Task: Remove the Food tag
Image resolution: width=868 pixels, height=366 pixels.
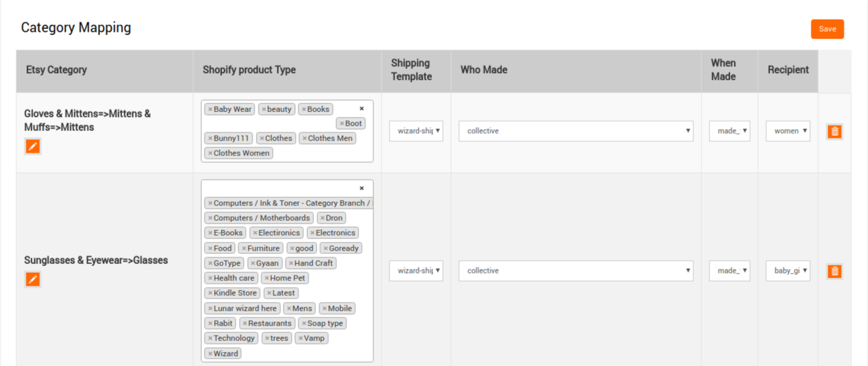Action: tap(210, 249)
